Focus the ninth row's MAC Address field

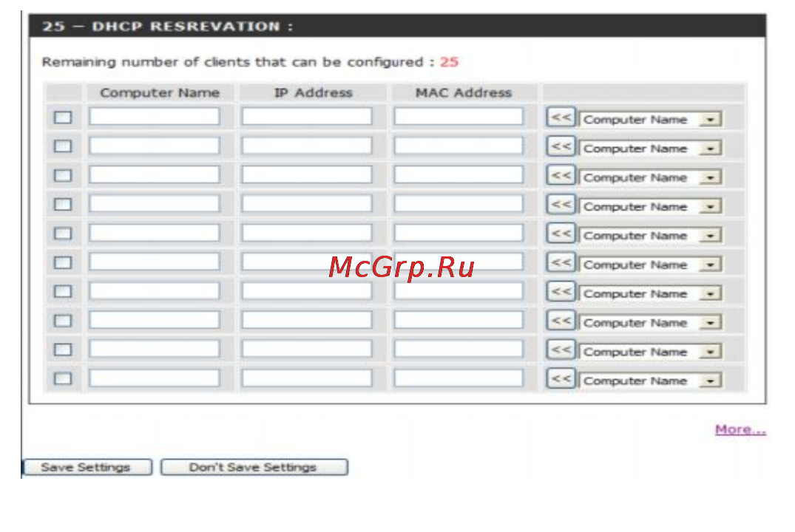(x=459, y=349)
